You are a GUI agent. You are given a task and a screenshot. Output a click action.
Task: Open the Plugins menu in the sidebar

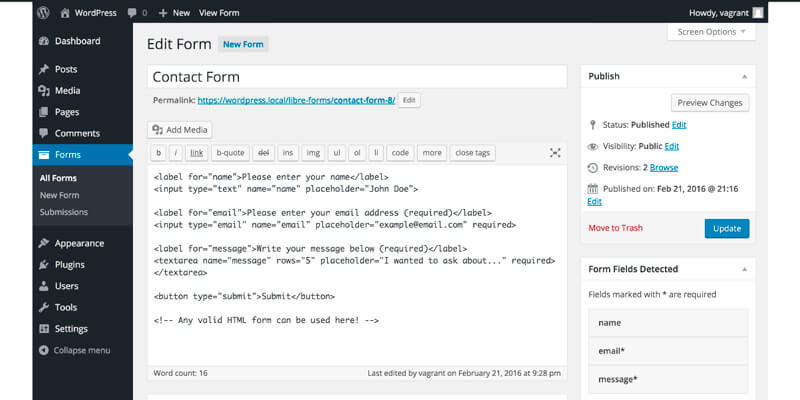point(70,265)
